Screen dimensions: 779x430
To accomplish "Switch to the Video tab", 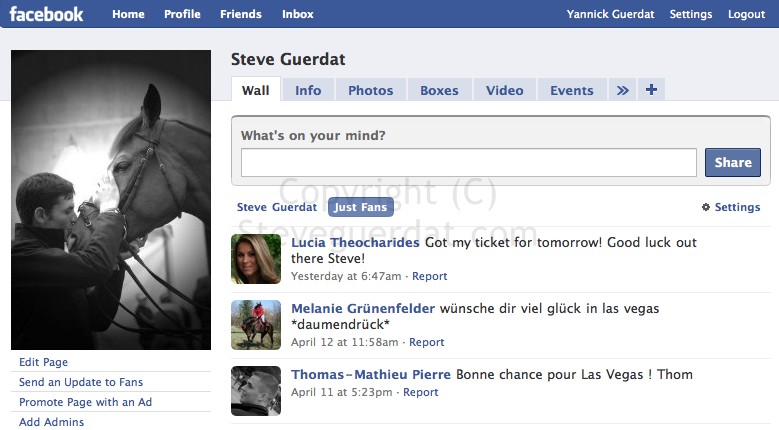I will point(505,90).
